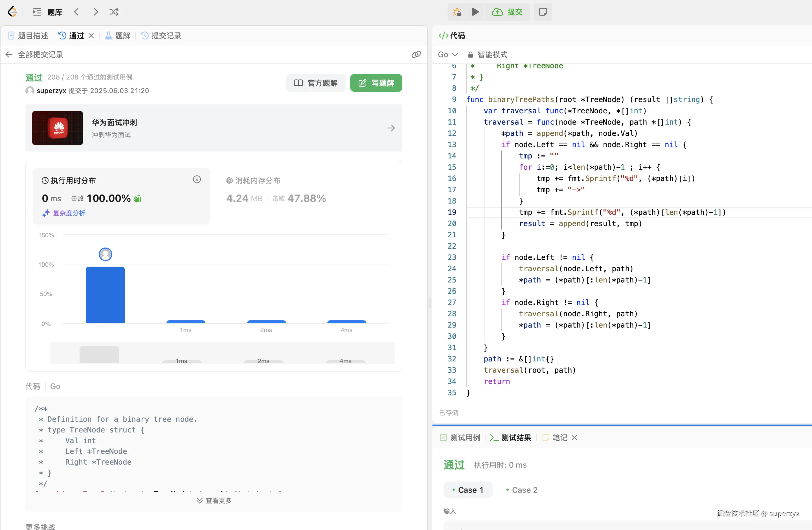
Task: Click the LeetCode logo icon
Action: (12, 12)
